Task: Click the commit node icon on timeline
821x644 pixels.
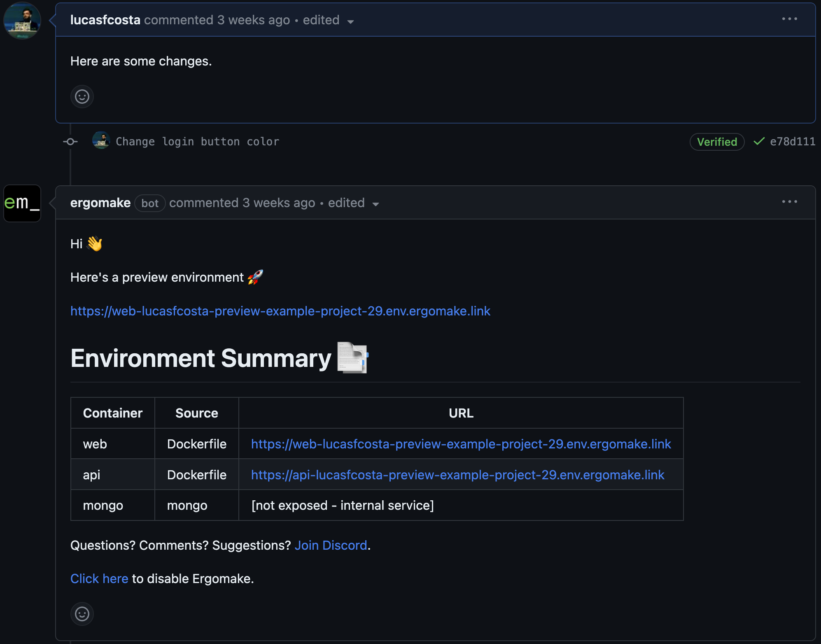Action: tap(70, 142)
